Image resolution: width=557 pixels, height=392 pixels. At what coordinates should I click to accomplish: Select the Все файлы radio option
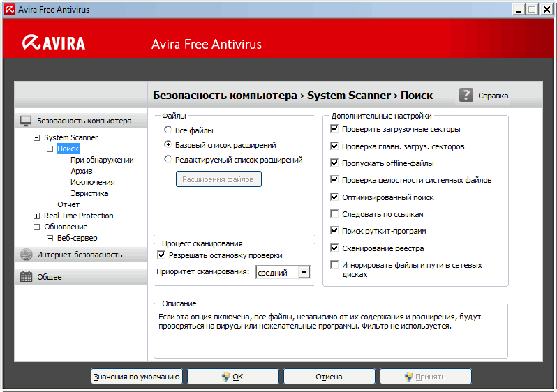pos(168,130)
